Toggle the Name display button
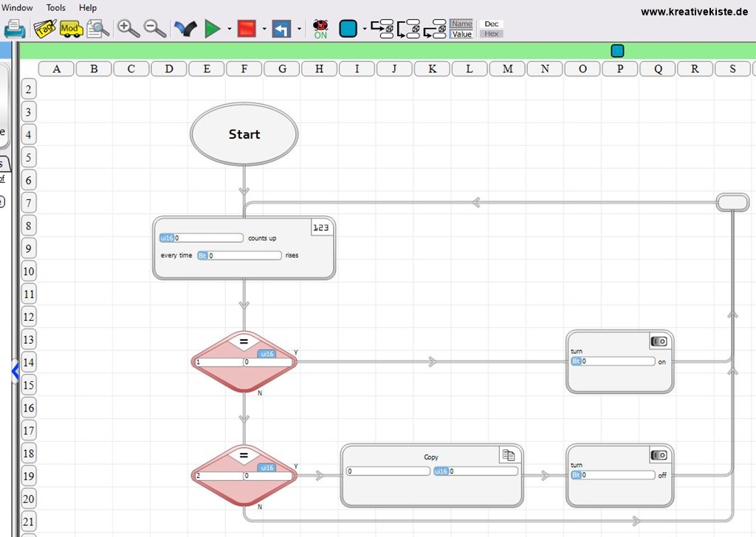Screen dimensions: 756x537 pos(461,24)
